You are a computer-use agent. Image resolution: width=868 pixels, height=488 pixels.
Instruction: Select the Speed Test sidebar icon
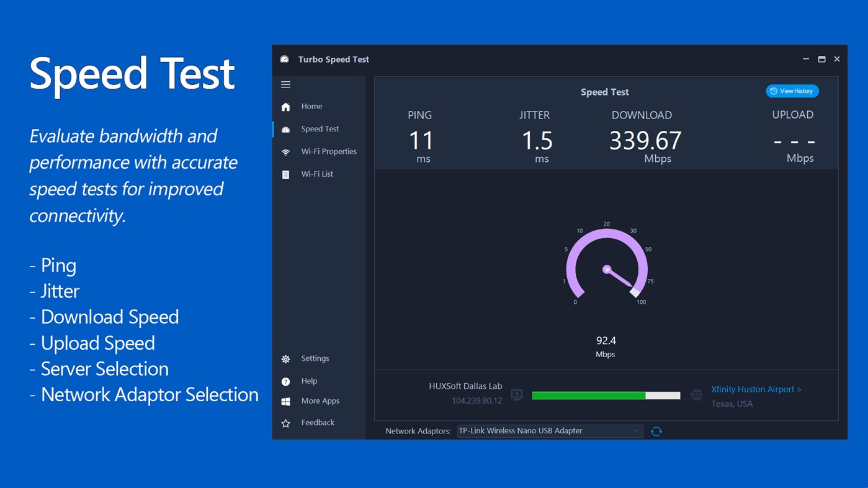tap(285, 128)
